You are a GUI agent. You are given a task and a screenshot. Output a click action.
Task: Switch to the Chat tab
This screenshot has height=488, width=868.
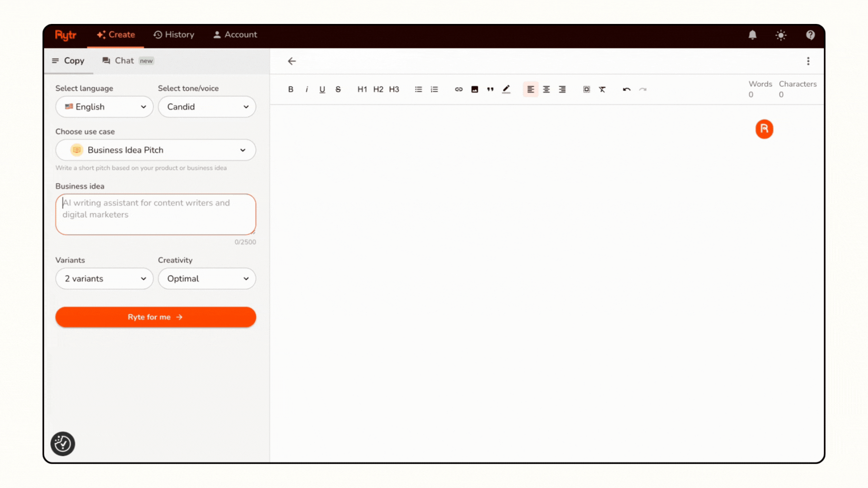(x=125, y=61)
